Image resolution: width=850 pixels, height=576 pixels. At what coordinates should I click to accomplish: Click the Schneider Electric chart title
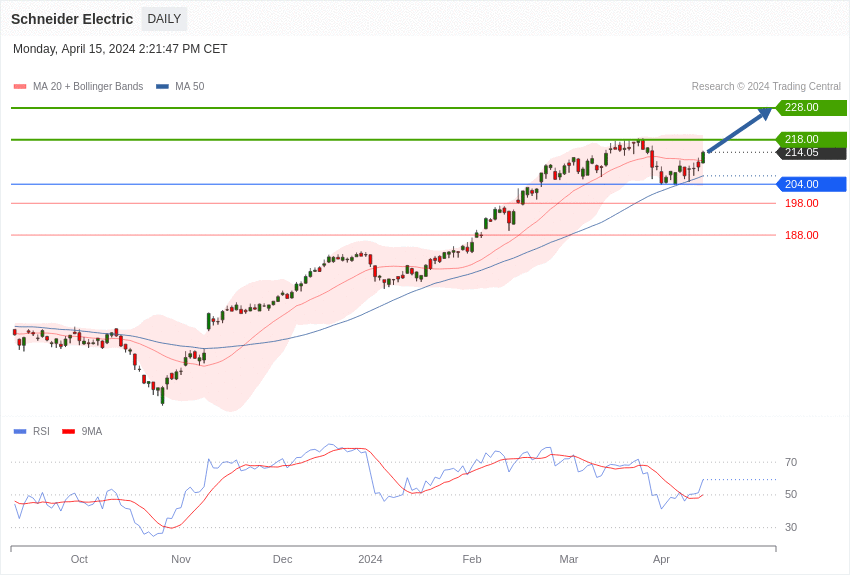click(x=72, y=19)
